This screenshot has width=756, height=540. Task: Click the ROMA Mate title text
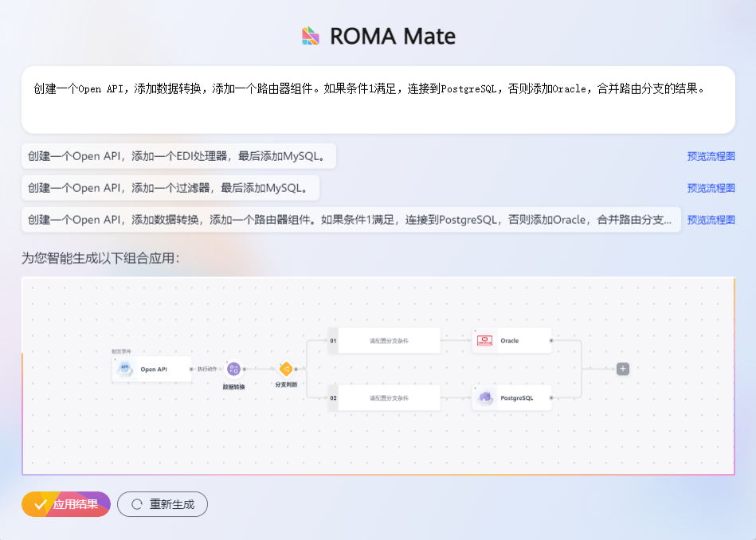tap(393, 37)
